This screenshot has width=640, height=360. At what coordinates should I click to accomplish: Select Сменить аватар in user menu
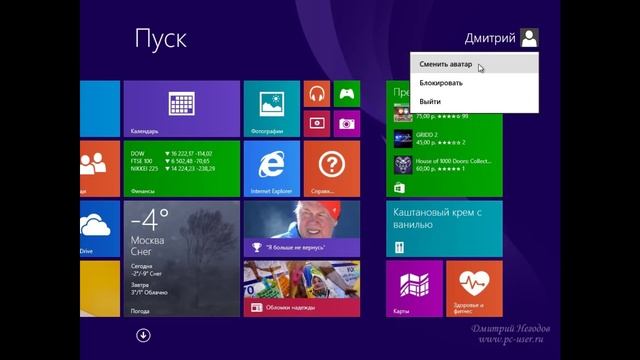pos(474,64)
